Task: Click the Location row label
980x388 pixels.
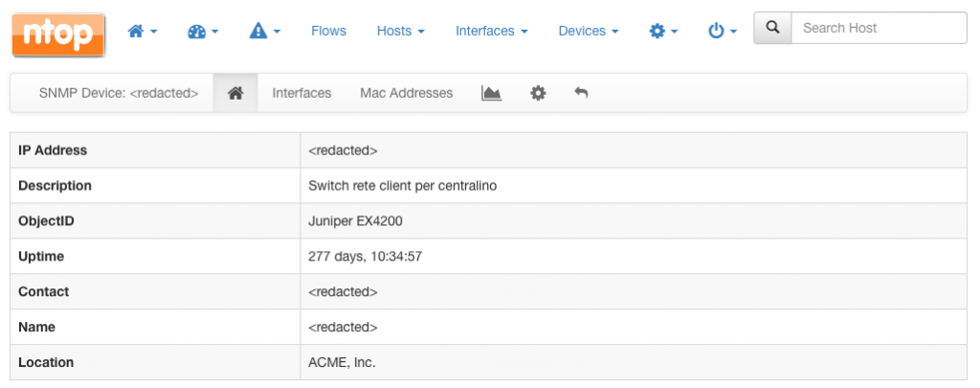Action: click(46, 362)
